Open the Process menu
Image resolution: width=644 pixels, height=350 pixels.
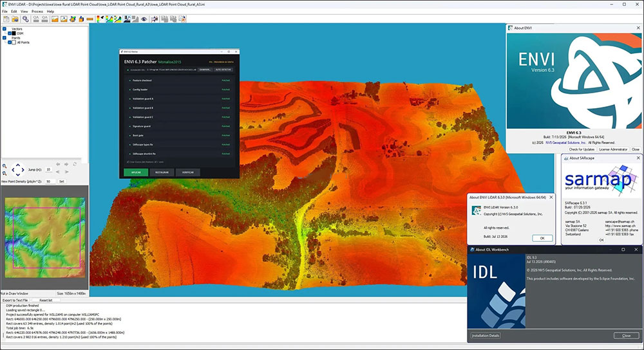tap(37, 12)
